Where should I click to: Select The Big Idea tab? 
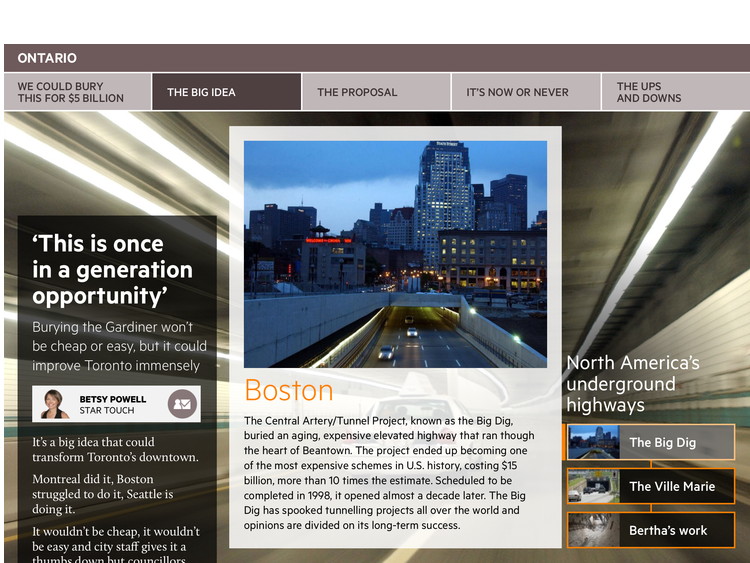click(x=227, y=92)
